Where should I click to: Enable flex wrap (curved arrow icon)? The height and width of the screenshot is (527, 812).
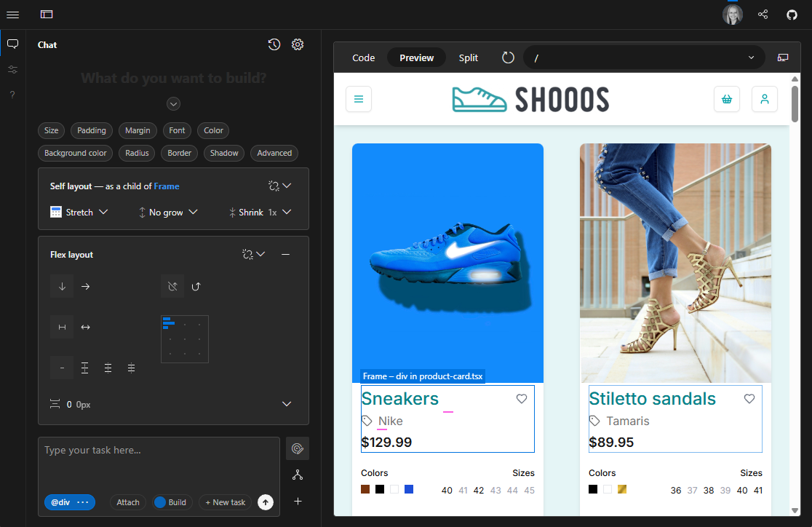pos(196,287)
